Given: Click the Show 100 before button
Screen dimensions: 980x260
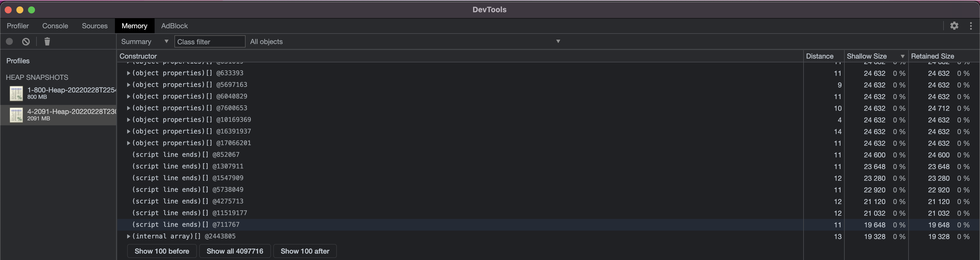Looking at the screenshot, I should click(x=162, y=251).
